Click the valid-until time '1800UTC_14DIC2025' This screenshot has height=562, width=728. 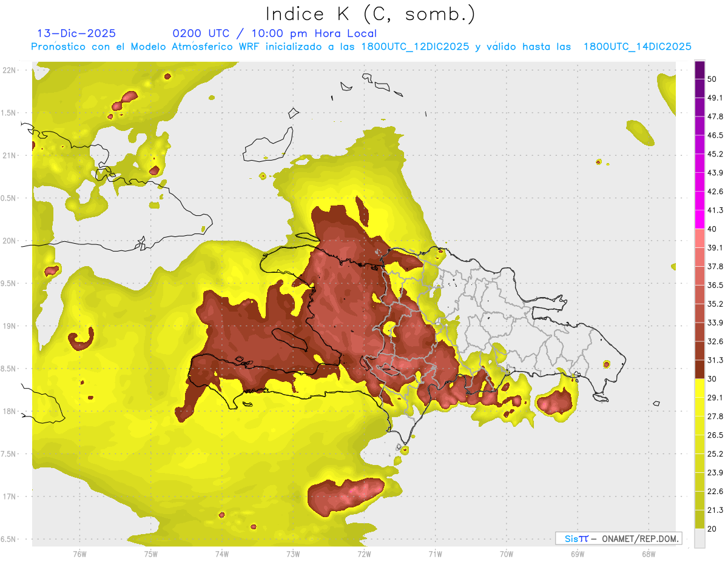click(x=638, y=47)
